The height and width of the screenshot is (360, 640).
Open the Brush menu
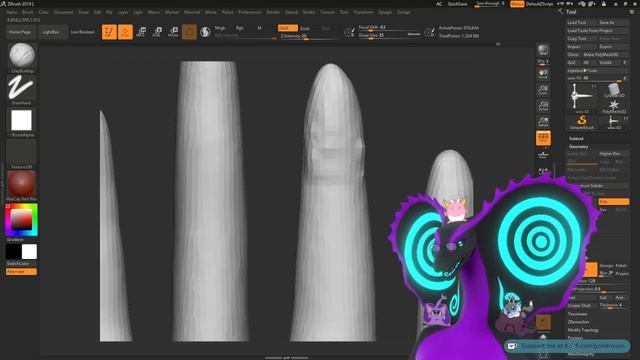pos(28,12)
